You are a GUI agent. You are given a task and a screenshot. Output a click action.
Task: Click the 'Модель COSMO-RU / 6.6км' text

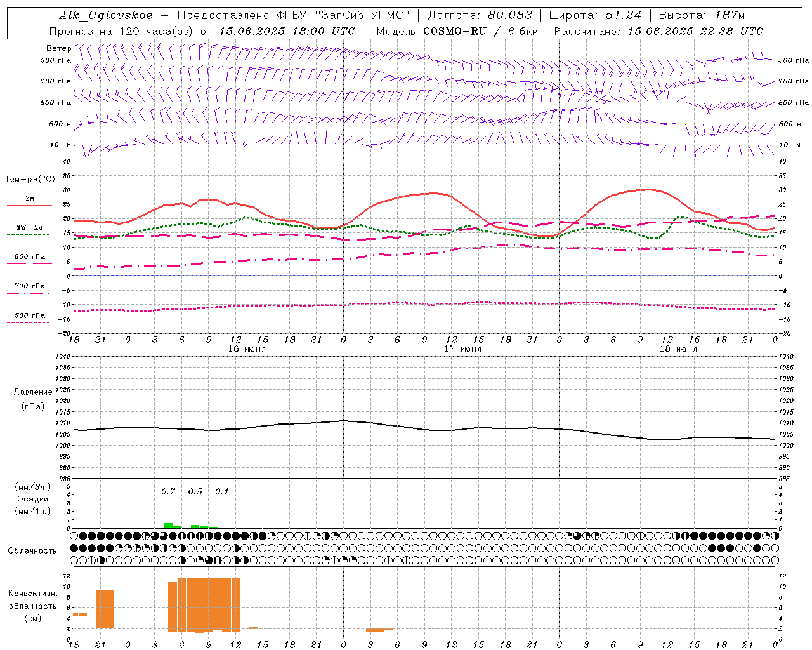pos(457,31)
